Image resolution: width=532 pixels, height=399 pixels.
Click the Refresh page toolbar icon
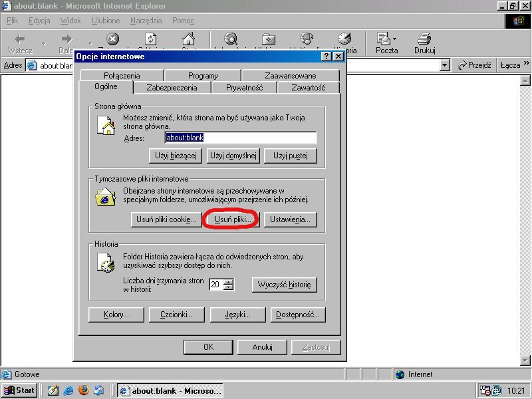tap(151, 39)
